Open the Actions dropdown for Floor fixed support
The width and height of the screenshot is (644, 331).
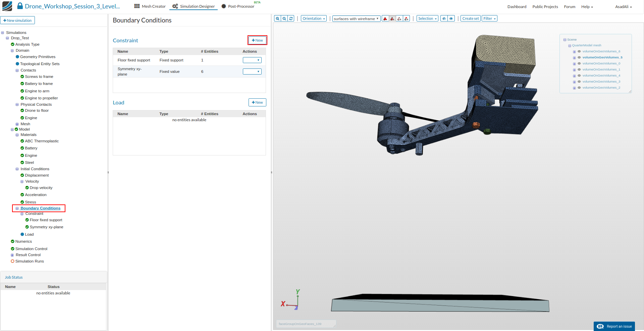pyautogui.click(x=252, y=60)
